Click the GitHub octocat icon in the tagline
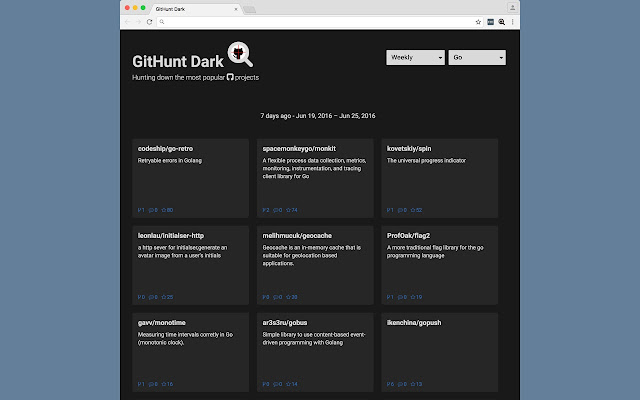Screen dimensions: 640x400 coord(230,77)
